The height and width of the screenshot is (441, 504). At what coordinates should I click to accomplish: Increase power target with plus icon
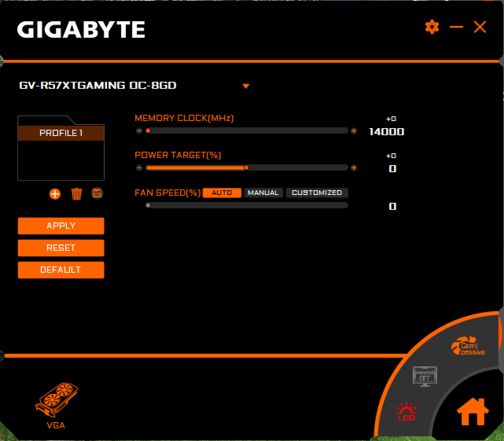354,168
